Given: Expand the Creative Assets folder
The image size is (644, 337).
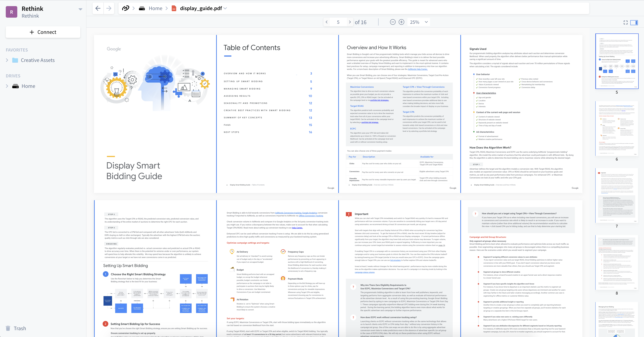Looking at the screenshot, I should coord(7,60).
